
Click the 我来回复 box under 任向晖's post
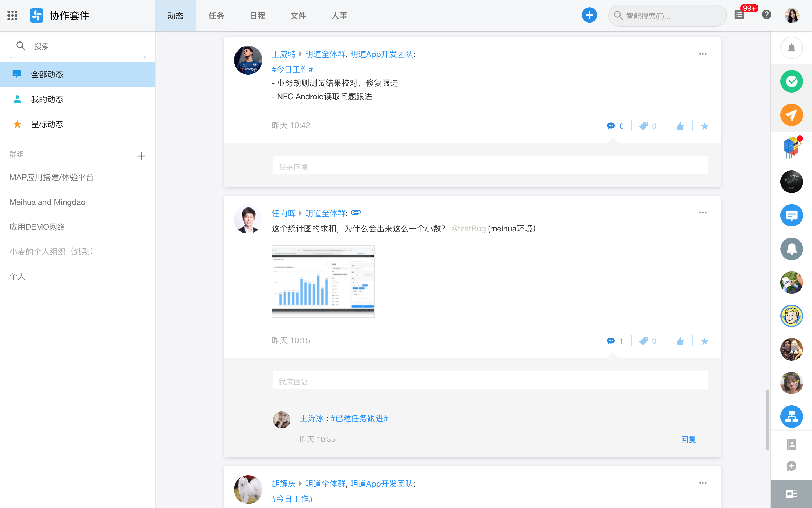490,380
